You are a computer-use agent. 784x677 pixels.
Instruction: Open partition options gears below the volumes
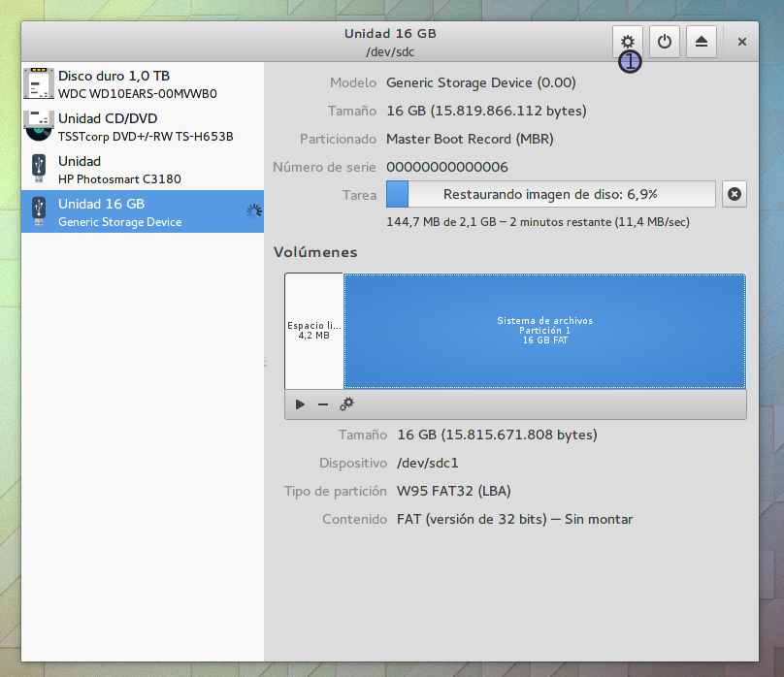(x=346, y=404)
